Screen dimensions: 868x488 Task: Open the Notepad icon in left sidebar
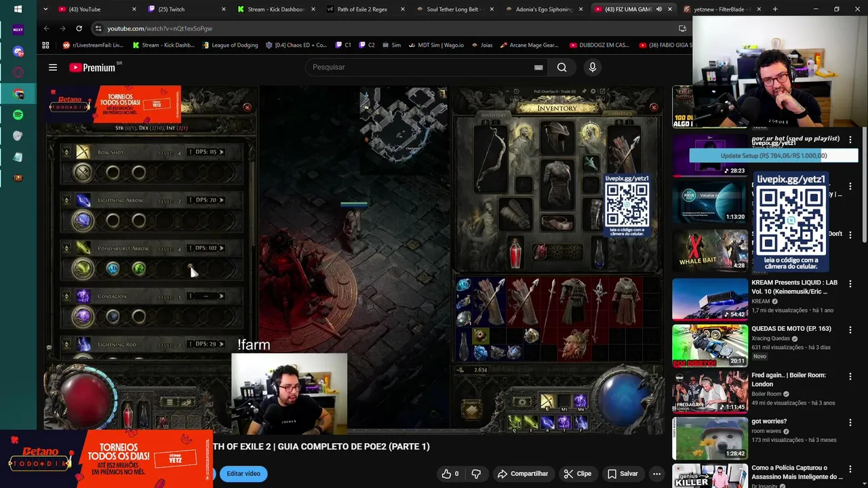pyautogui.click(x=18, y=157)
